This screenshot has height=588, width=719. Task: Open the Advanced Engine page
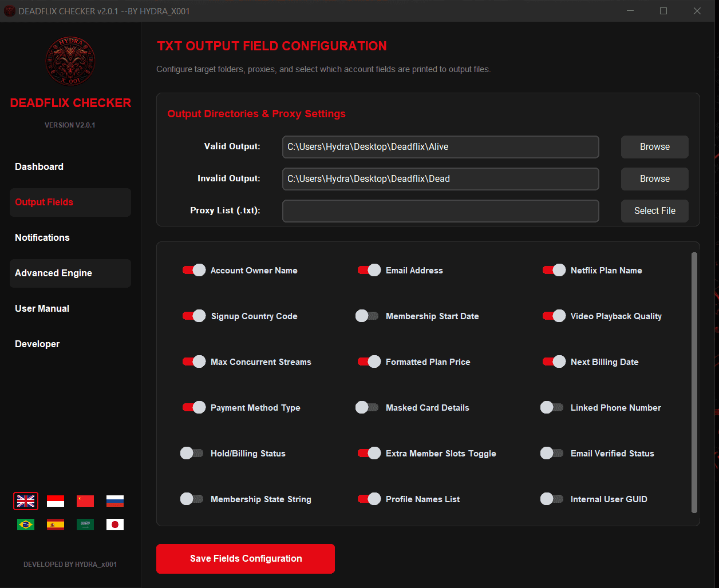pos(70,273)
